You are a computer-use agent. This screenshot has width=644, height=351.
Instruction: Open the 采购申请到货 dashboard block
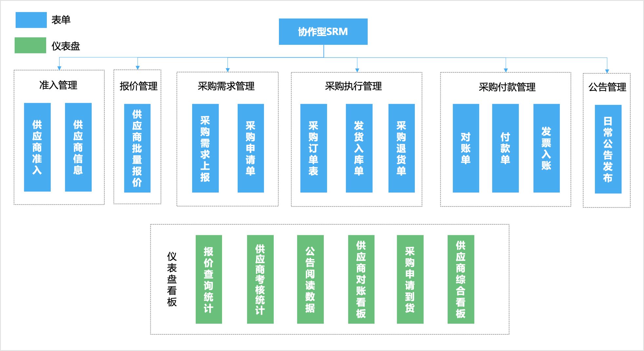[410, 279]
